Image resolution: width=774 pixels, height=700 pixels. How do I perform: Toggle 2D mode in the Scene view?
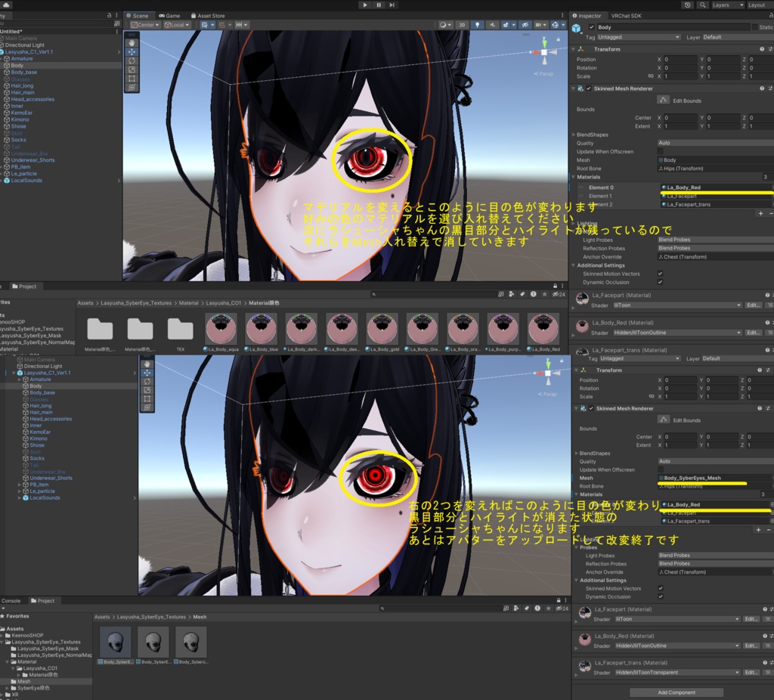(x=462, y=24)
